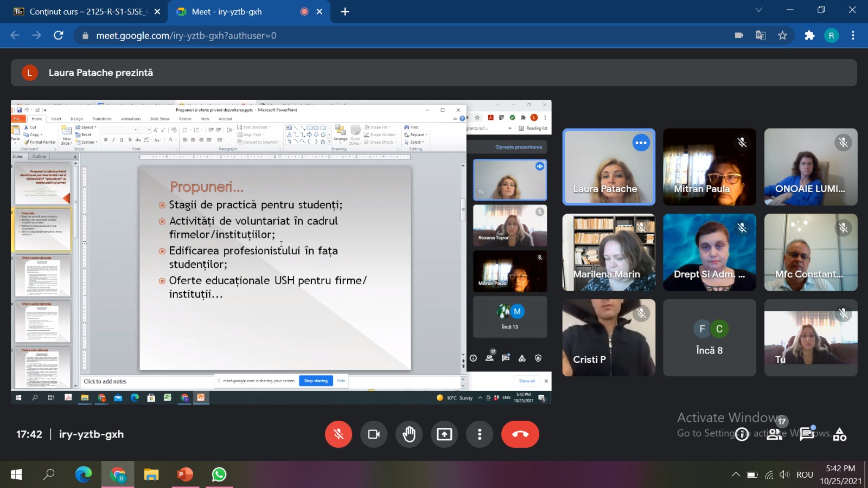Switch to the Conținut curs browser tab

pyautogui.click(x=86, y=11)
